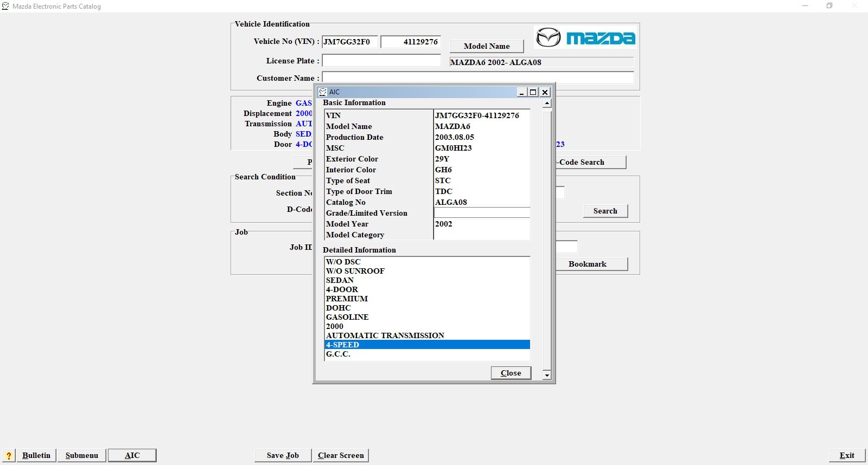Click the AIC dialog title icon
Screen dimensions: 868x465
coord(323,92)
